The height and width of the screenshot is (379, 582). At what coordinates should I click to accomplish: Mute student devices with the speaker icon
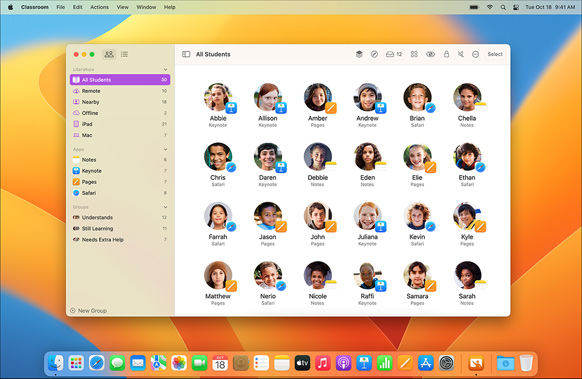tap(461, 54)
